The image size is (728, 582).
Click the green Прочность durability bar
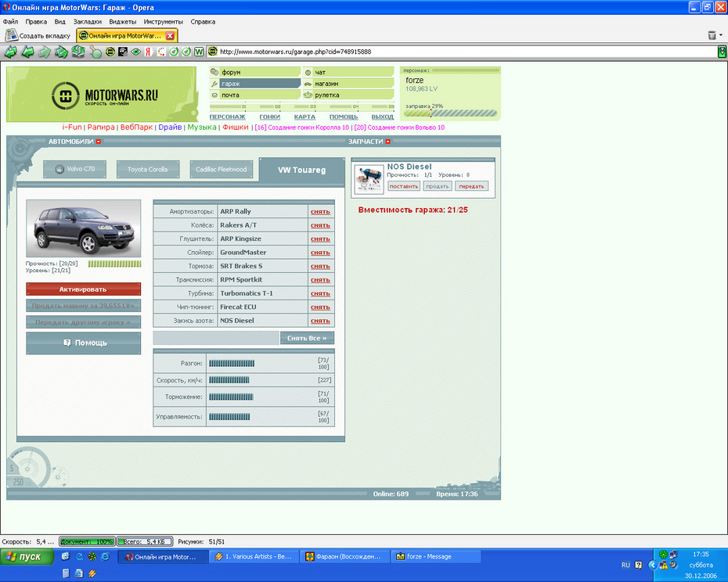114,264
